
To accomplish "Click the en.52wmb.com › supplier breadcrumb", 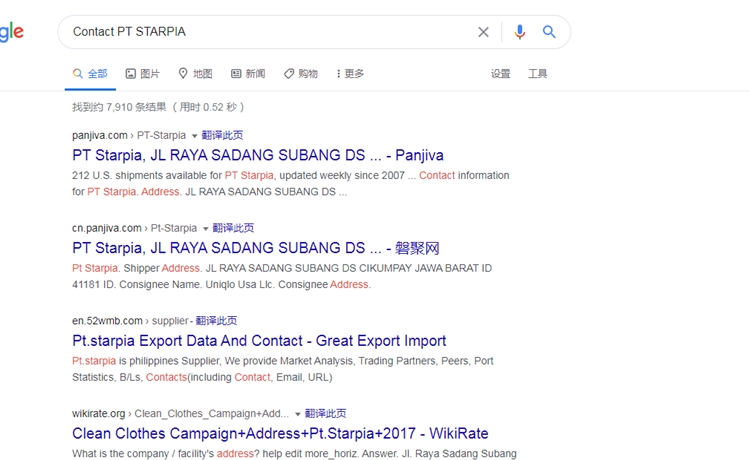I will (131, 321).
